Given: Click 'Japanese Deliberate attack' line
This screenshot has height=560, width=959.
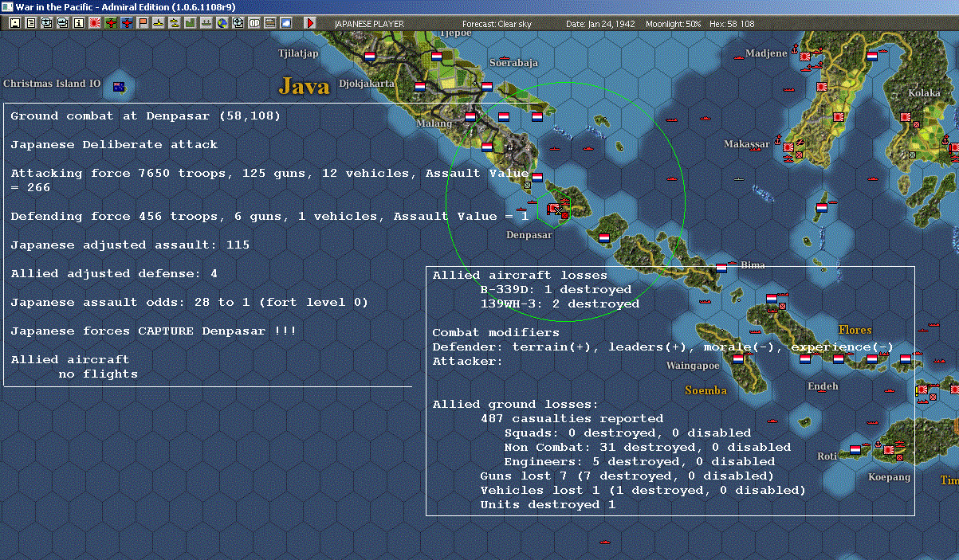Looking at the screenshot, I should pos(114,145).
